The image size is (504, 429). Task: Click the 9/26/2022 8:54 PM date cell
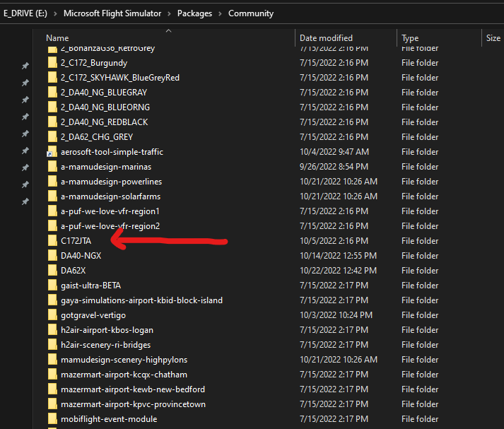(x=334, y=167)
